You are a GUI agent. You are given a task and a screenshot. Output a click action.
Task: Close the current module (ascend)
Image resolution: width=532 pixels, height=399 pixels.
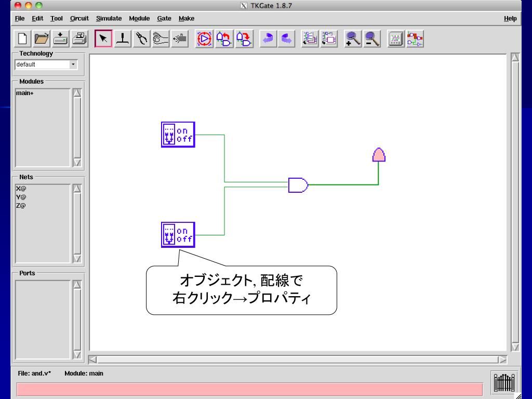tap(329, 38)
